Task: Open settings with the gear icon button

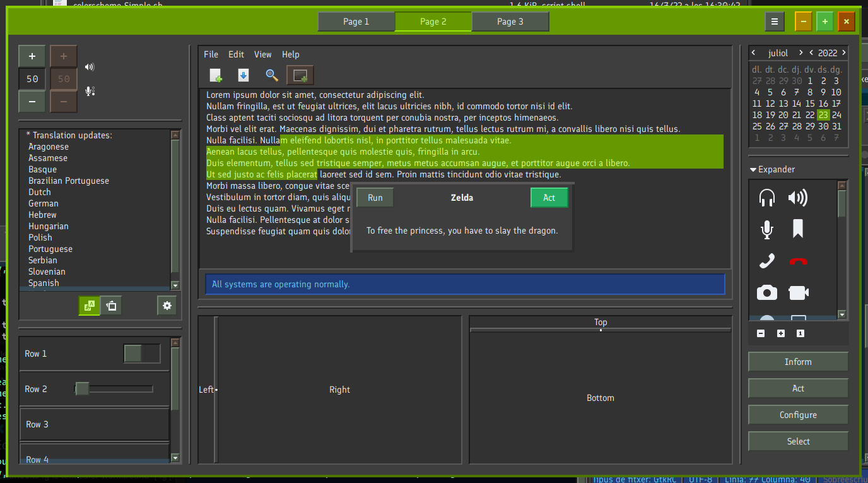Action: click(167, 306)
